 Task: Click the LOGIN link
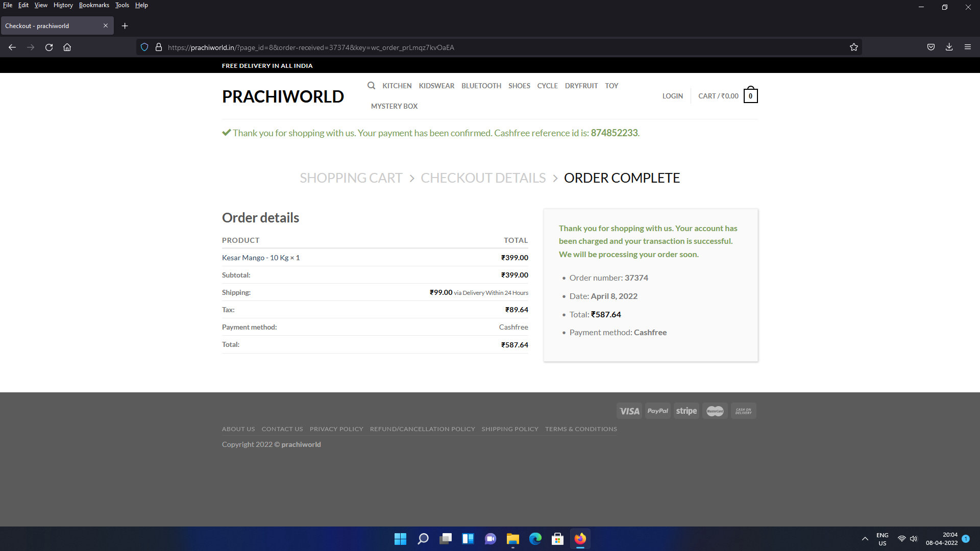[672, 96]
